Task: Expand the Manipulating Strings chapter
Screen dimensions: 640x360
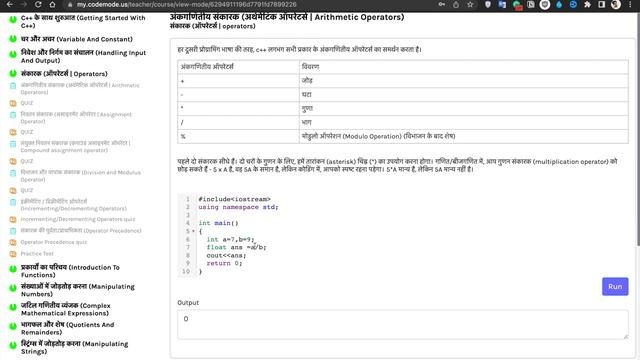Action: coord(74,348)
